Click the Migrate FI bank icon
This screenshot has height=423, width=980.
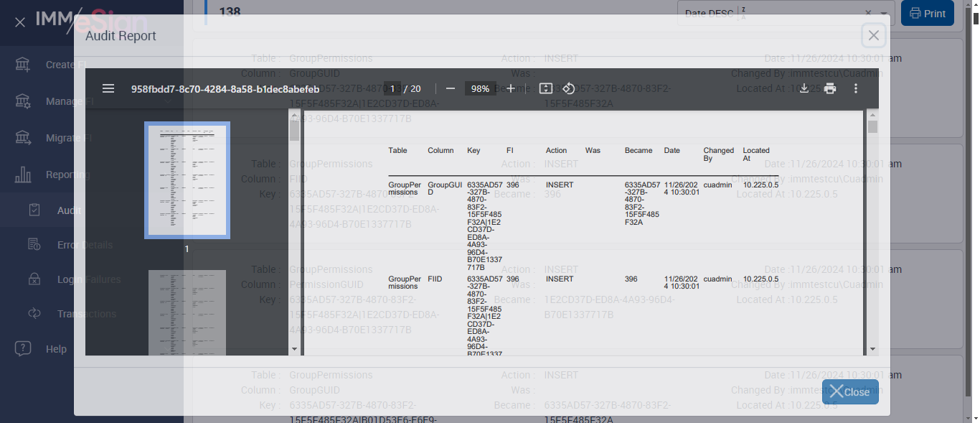23,138
